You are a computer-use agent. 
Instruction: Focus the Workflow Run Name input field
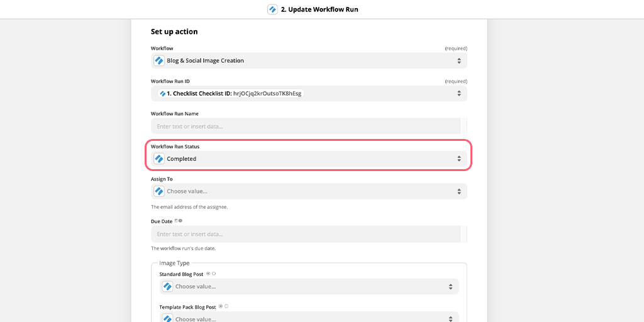pyautogui.click(x=306, y=126)
